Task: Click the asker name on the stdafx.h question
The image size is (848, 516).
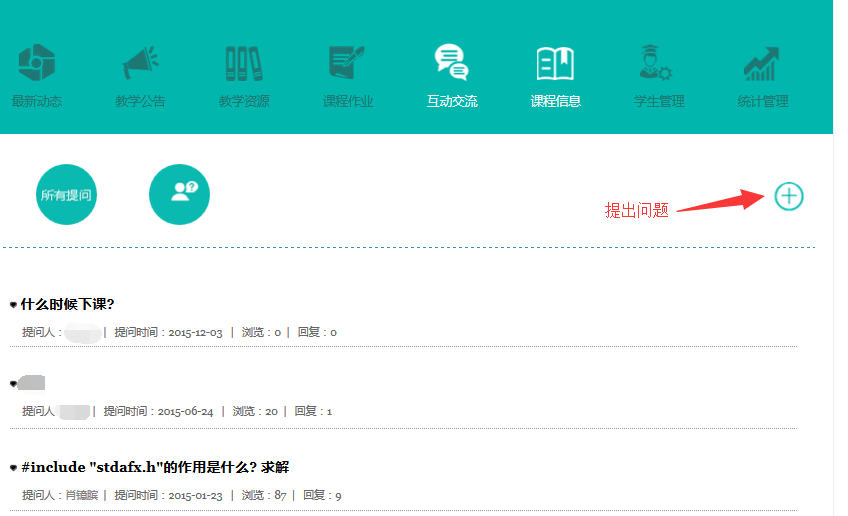Action: pos(81,495)
